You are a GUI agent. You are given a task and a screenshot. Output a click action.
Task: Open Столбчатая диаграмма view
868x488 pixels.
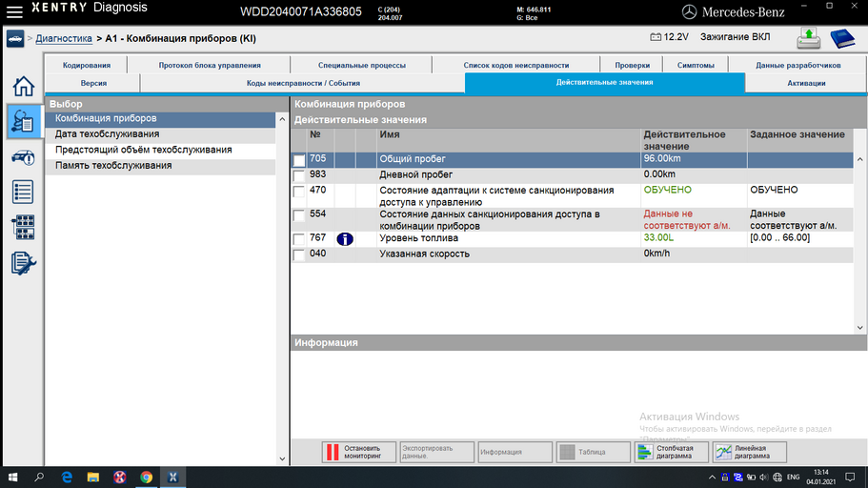[671, 452]
